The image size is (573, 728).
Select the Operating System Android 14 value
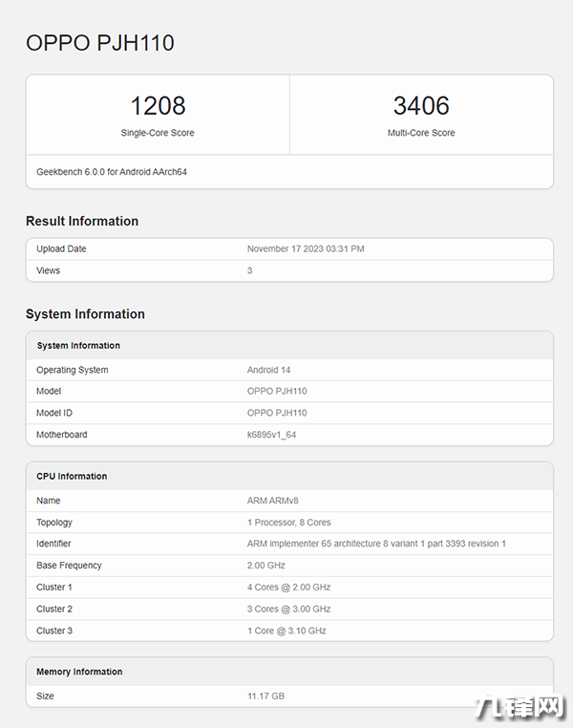click(268, 370)
